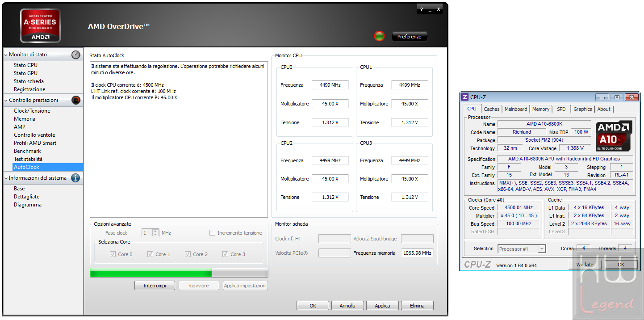Toggle the Core 1 checkbox
Image resolution: width=644 pixels, height=320 pixels.
[150, 254]
